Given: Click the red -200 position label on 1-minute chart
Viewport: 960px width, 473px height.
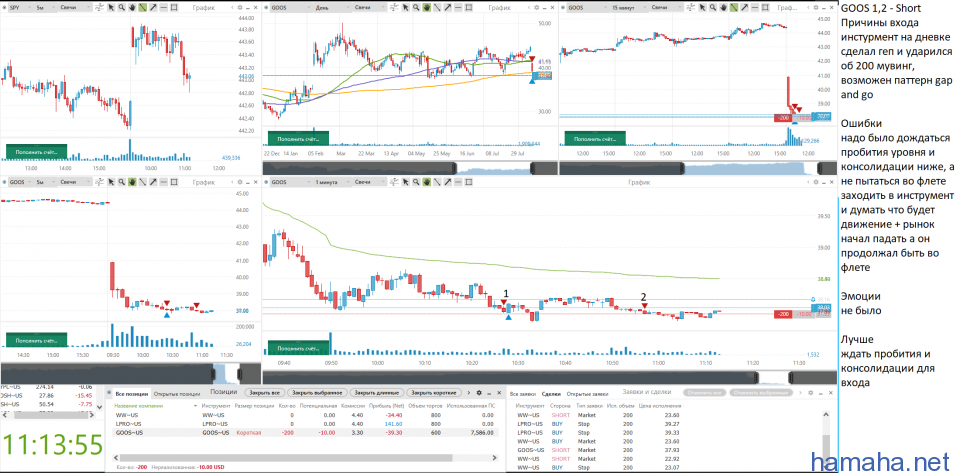Looking at the screenshot, I should coord(782,314).
